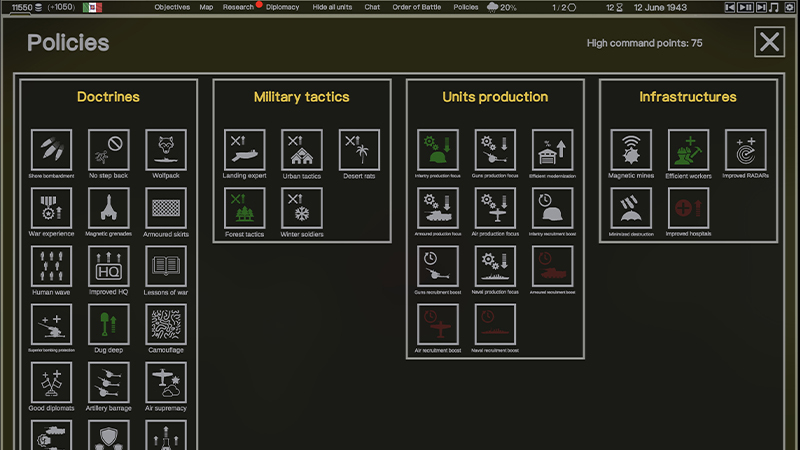Select the Magnetic mines infrastructure policy
Screen dimensions: 800x450
pyautogui.click(x=631, y=149)
